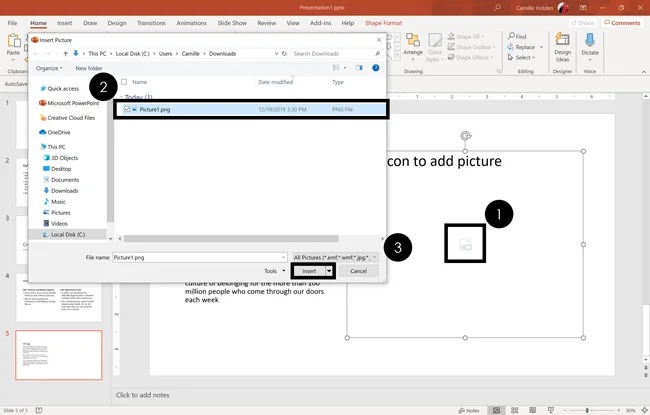
Task: Select slide 5 thumbnail
Action: (x=58, y=355)
